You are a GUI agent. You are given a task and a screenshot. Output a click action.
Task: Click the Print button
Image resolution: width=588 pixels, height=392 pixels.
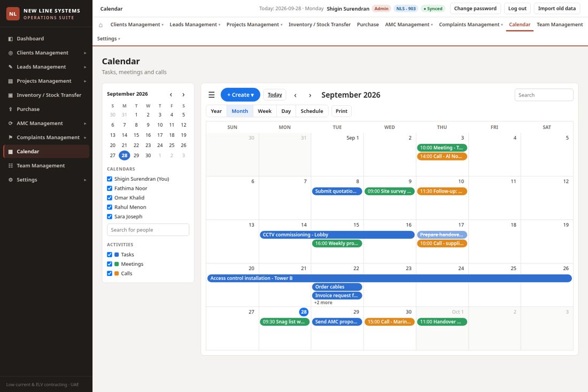[341, 111]
